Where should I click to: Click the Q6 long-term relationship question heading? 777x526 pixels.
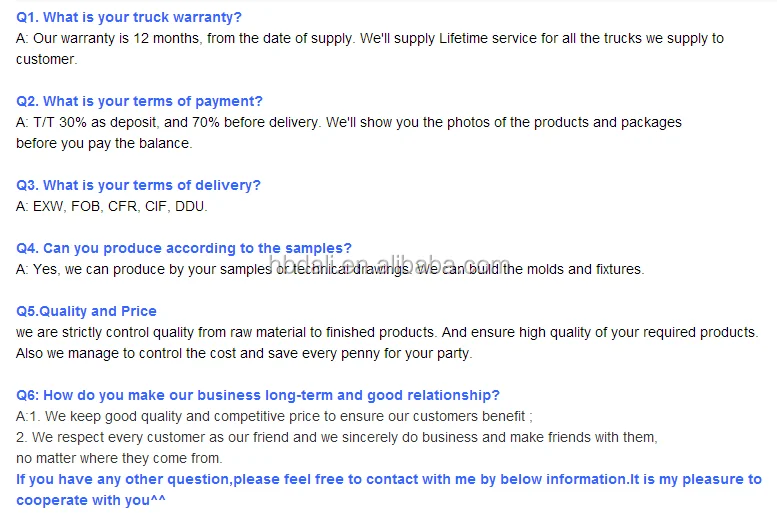258,396
